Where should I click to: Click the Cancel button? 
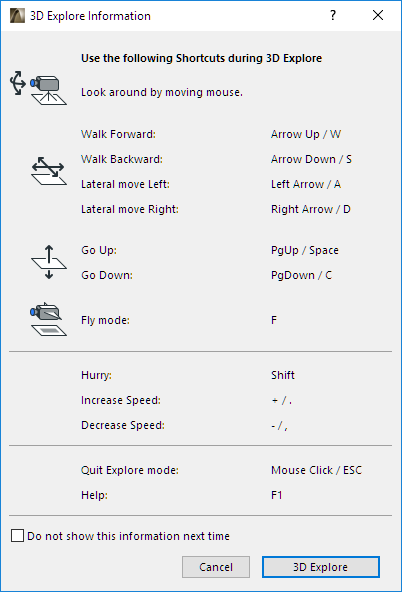[216, 567]
